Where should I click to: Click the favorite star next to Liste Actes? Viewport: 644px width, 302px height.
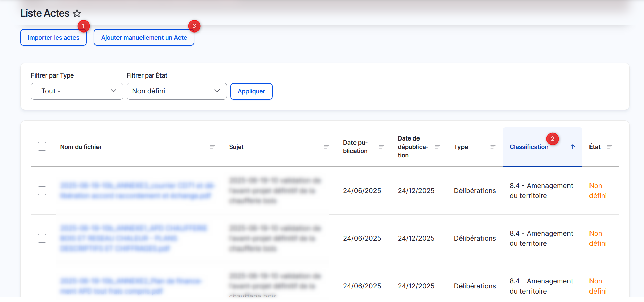(77, 13)
